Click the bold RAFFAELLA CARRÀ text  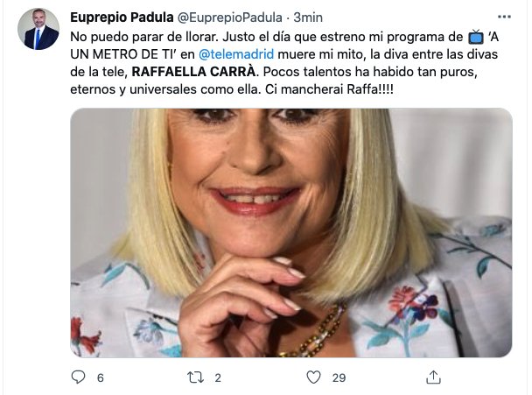193,72
